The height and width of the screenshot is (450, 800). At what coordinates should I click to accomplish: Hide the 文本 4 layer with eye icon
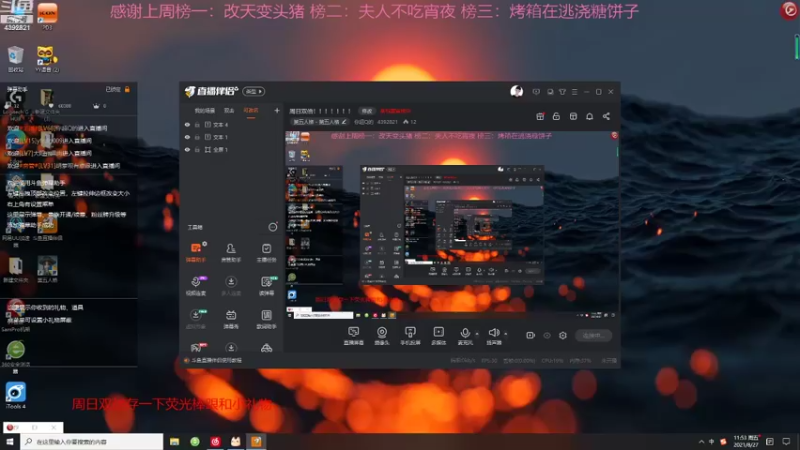[x=187, y=124]
